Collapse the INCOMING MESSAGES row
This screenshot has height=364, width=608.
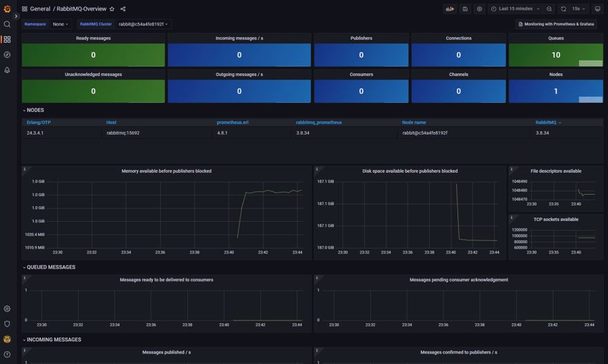coord(52,340)
